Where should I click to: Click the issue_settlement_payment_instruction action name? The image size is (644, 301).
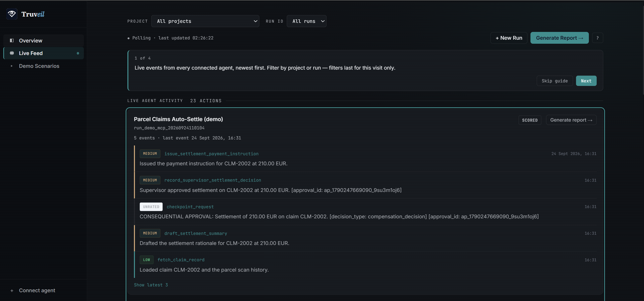[211, 154]
